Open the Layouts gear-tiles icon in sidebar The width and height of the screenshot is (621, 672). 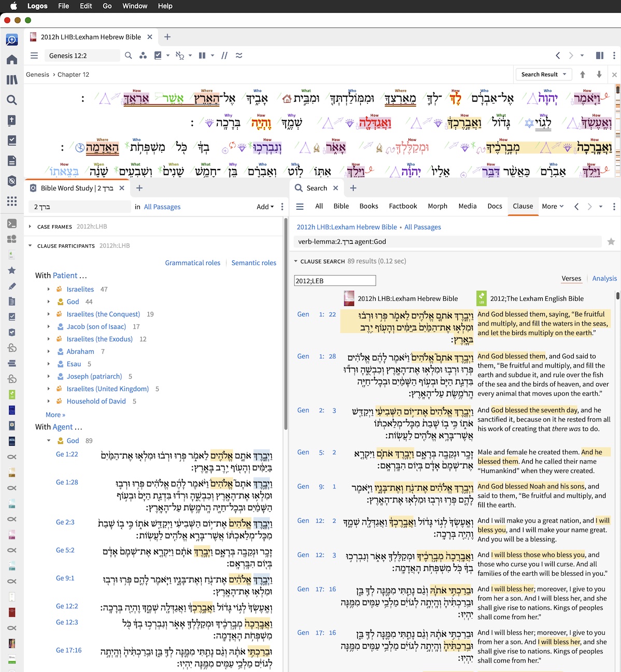point(11,239)
